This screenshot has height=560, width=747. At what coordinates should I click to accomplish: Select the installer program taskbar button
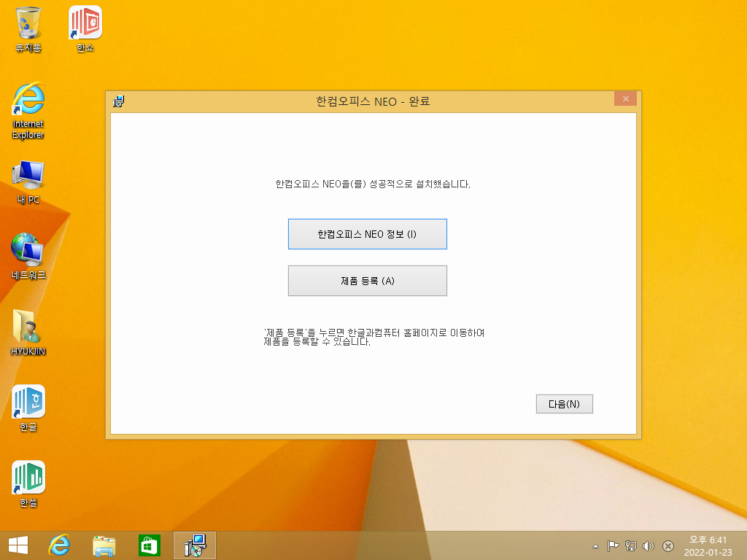[194, 545]
